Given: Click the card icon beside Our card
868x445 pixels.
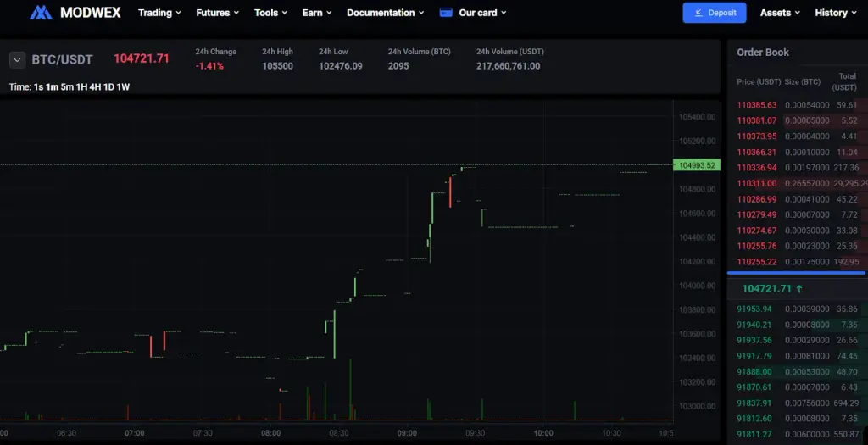Looking at the screenshot, I should [x=446, y=13].
